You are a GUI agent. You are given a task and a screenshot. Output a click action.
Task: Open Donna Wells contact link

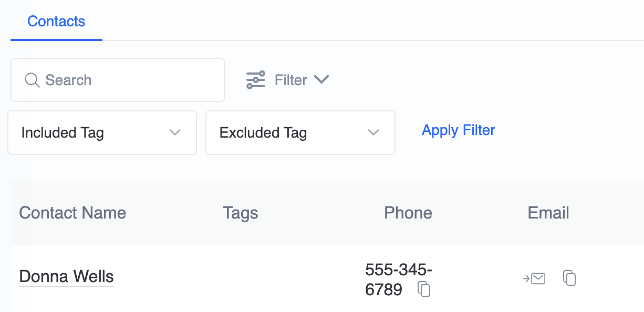click(x=66, y=276)
